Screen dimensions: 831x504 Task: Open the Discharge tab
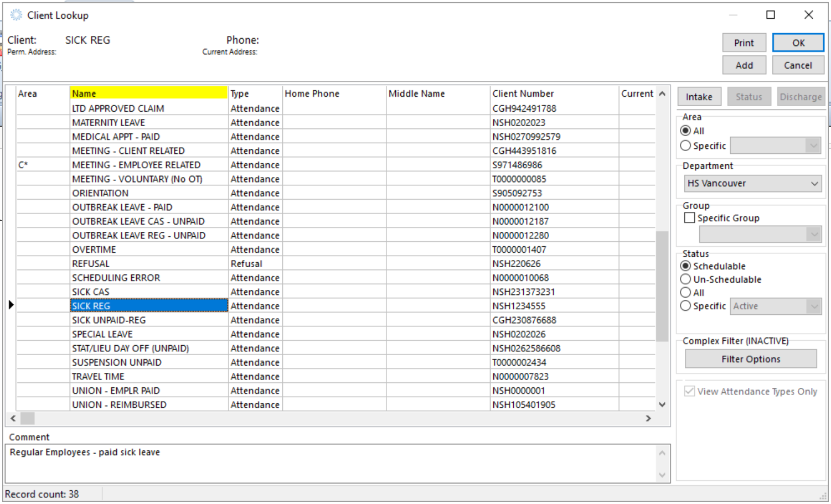pyautogui.click(x=801, y=96)
